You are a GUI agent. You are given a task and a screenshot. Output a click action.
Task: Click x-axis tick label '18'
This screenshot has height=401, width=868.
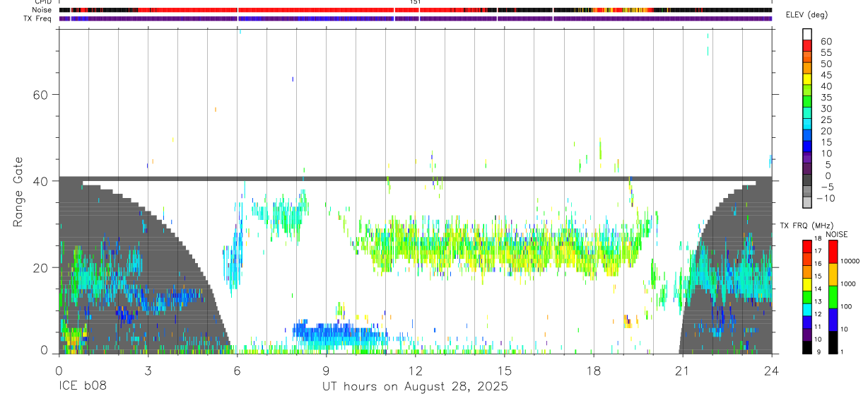[x=593, y=369]
